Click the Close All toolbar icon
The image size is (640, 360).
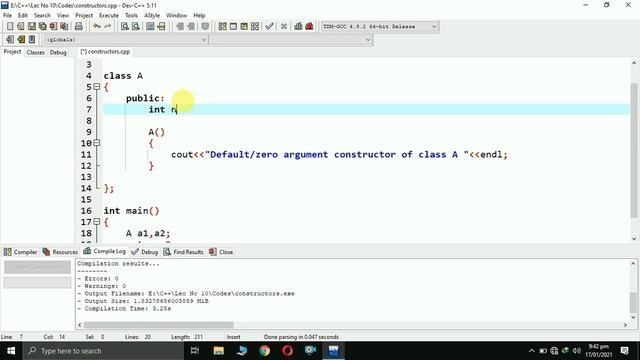(64, 27)
